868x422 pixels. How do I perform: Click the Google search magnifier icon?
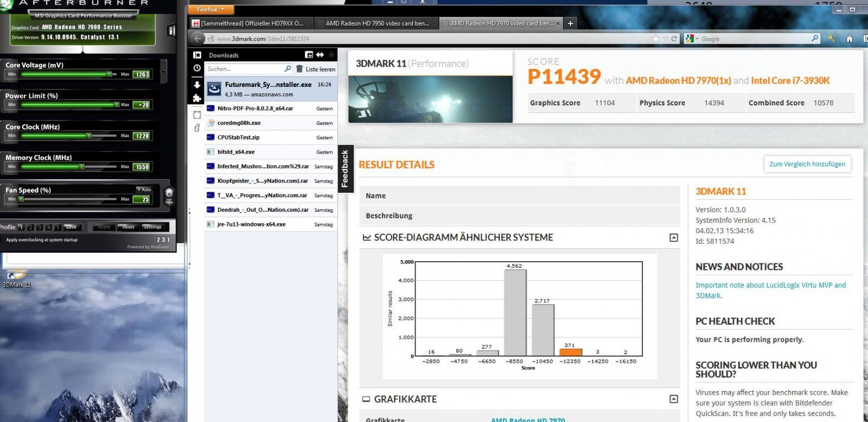pos(815,39)
